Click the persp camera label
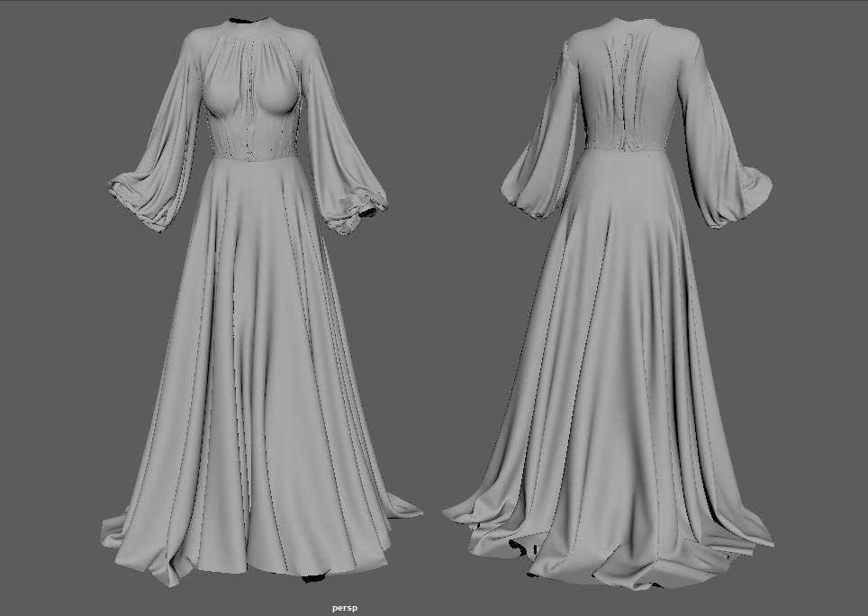Viewport: 868px width, 616px height. pos(345,608)
